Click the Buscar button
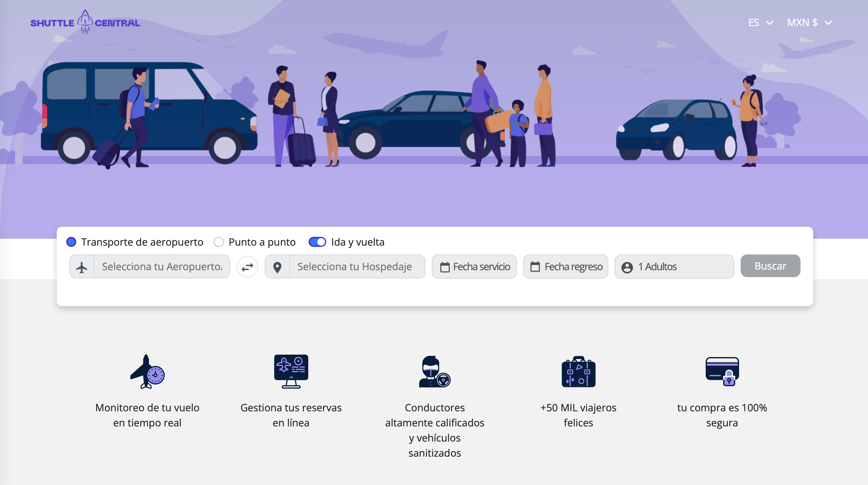This screenshot has height=485, width=868. coord(770,266)
